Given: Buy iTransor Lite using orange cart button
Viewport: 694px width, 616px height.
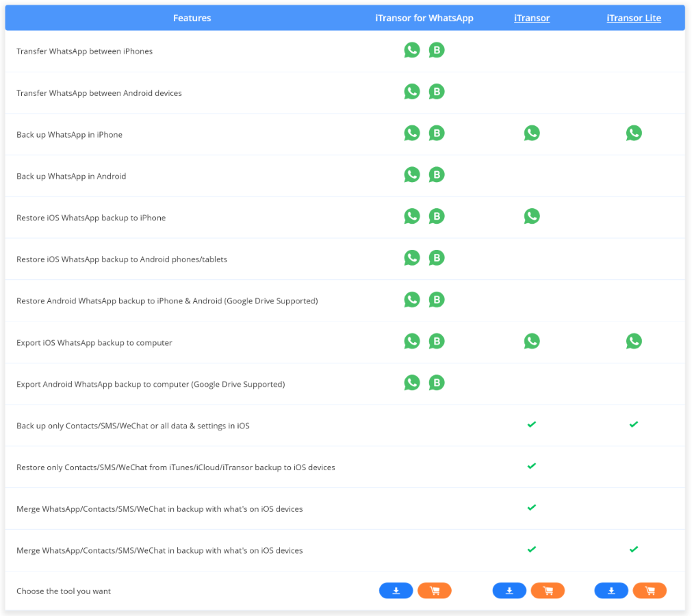Looking at the screenshot, I should coord(650,591).
